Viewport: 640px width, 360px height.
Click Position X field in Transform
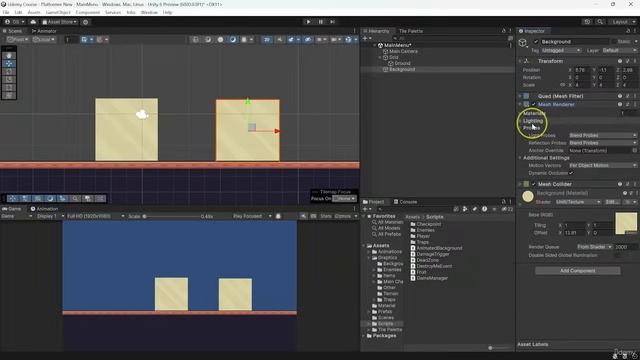(582, 70)
